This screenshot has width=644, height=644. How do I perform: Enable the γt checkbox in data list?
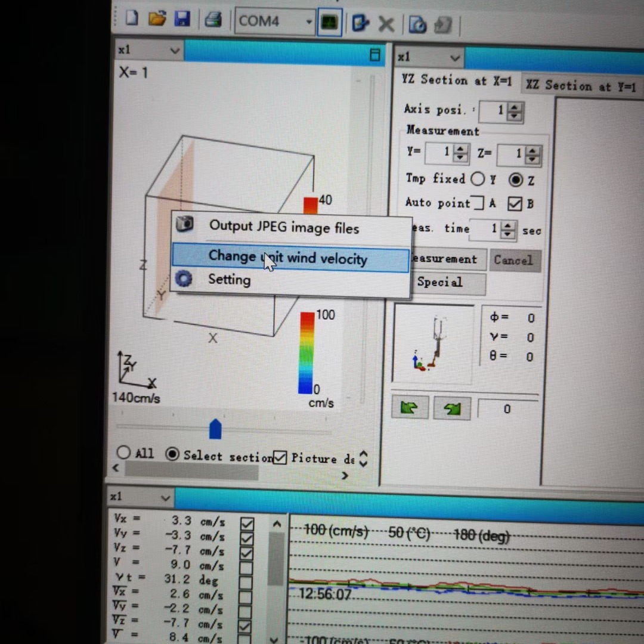[246, 582]
